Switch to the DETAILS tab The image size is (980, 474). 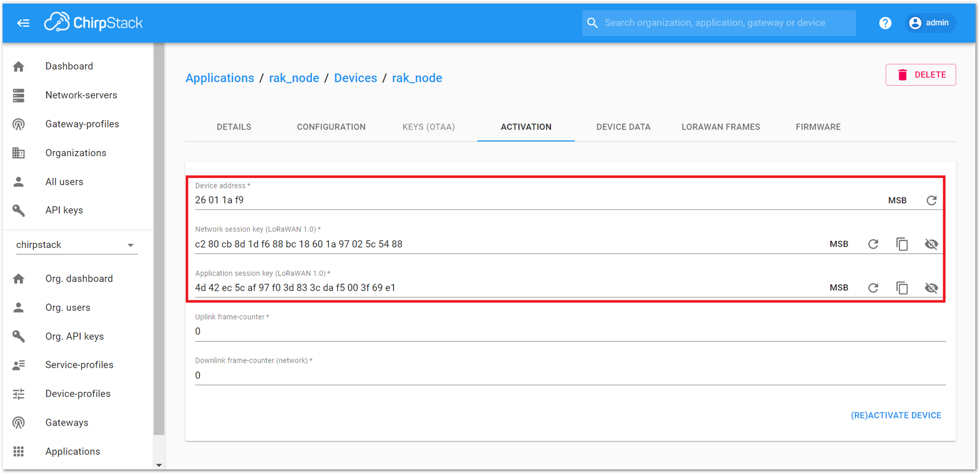point(234,127)
